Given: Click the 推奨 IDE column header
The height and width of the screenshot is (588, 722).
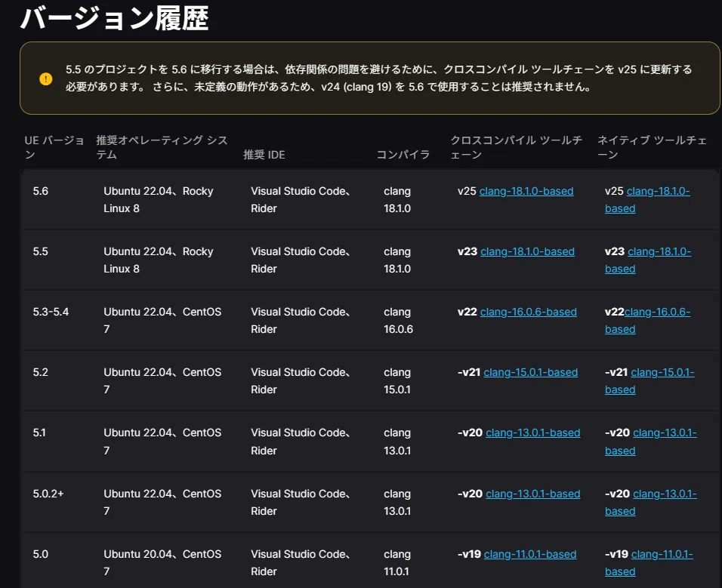Looking at the screenshot, I should (x=264, y=155).
